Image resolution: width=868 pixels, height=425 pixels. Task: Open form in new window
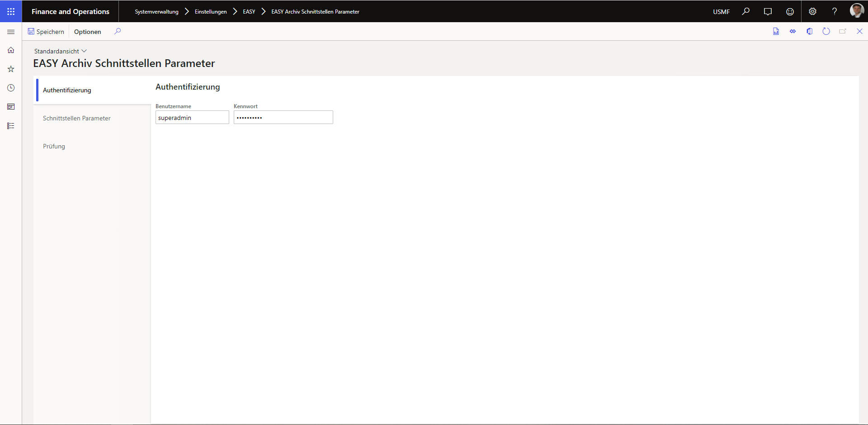coord(843,31)
